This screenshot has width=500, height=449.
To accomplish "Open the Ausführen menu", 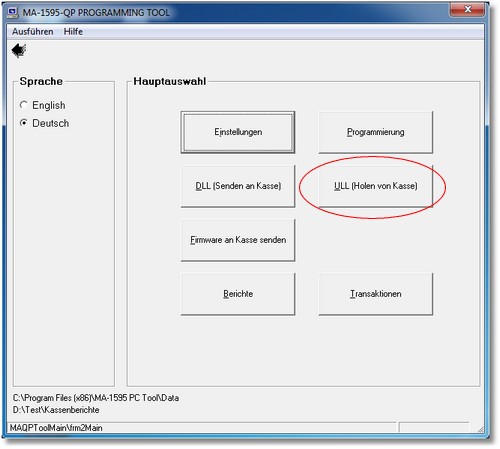I will pos(33,32).
